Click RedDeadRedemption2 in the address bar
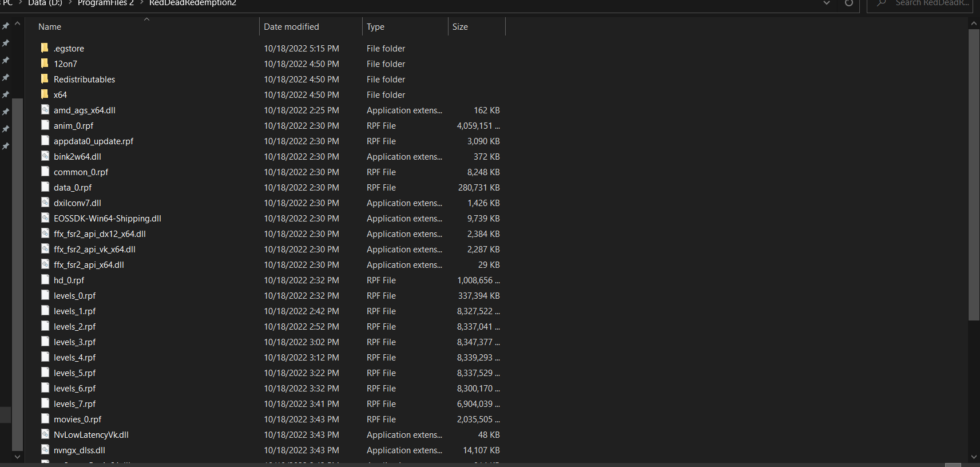This screenshot has height=467, width=980. 193,3
